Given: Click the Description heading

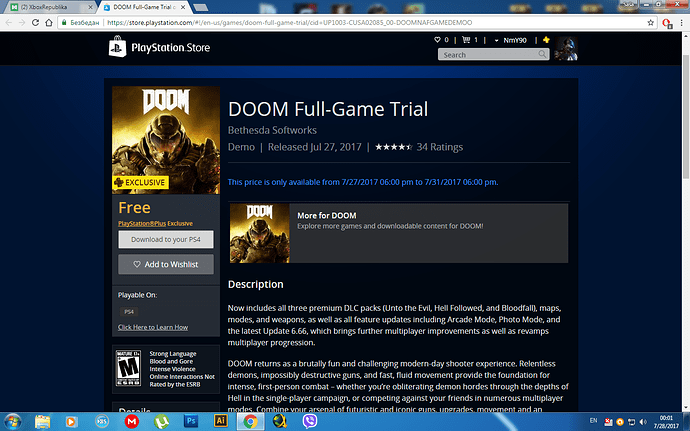Looking at the screenshot, I should [x=256, y=284].
